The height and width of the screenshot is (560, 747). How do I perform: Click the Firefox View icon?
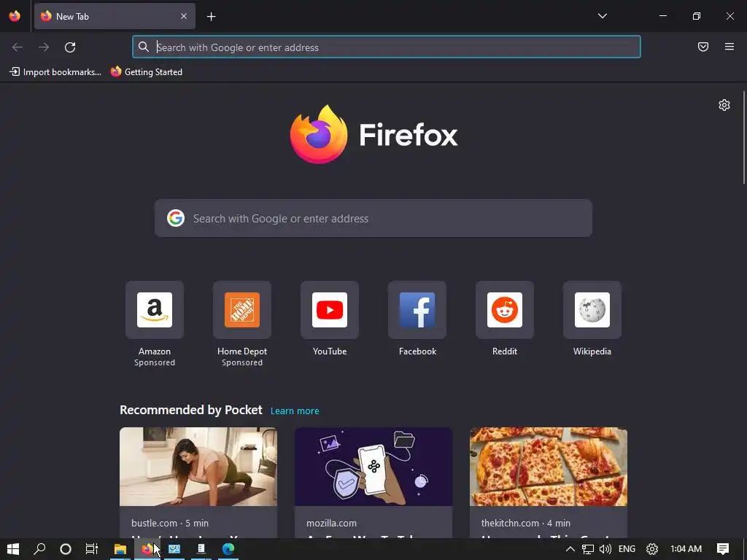click(x=15, y=16)
